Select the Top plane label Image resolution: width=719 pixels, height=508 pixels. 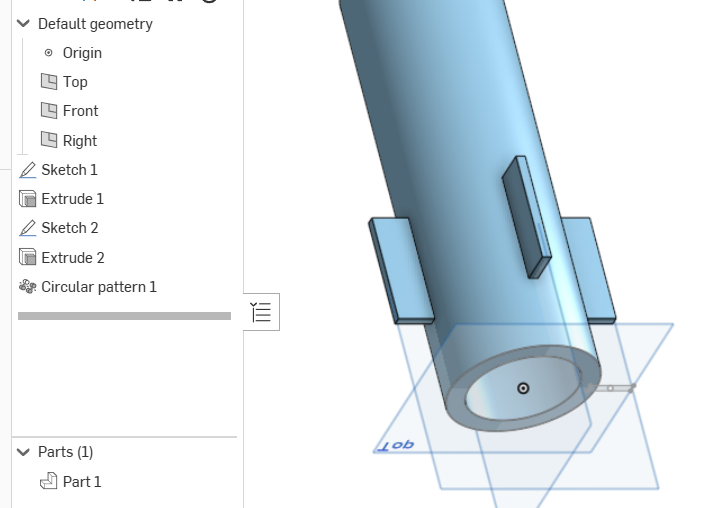click(75, 82)
